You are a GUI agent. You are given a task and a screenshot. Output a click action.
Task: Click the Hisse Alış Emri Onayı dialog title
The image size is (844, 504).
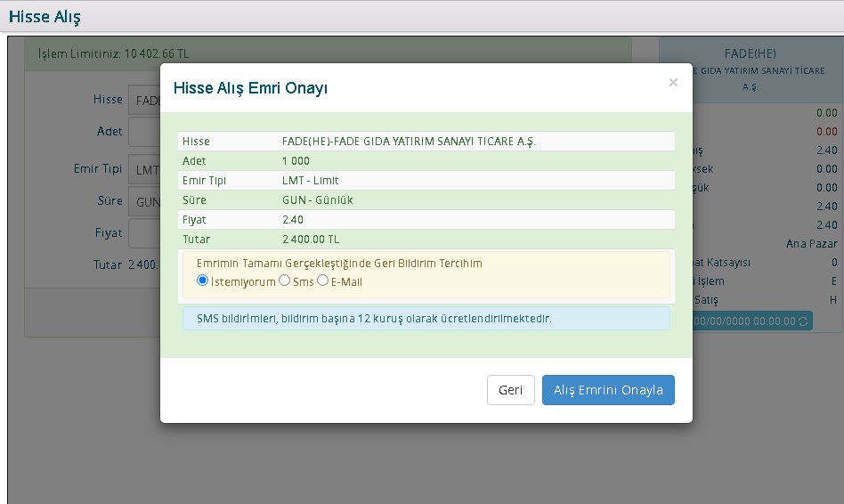coord(250,88)
